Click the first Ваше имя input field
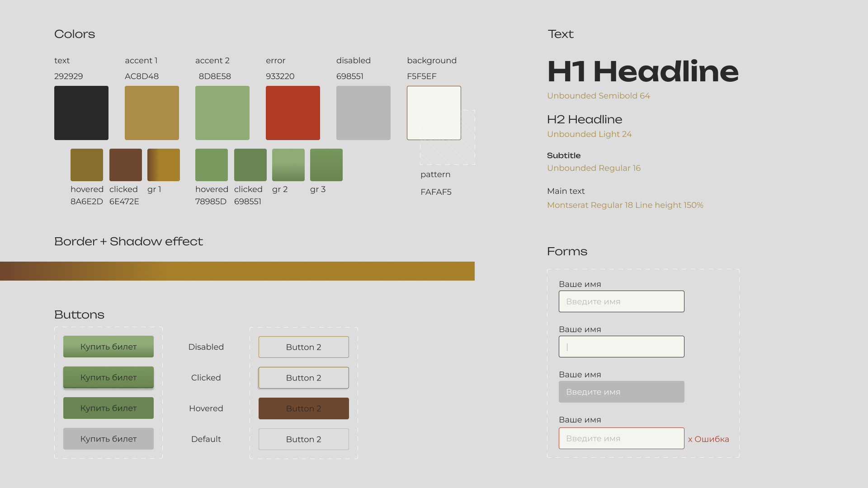The image size is (868, 488). (621, 301)
